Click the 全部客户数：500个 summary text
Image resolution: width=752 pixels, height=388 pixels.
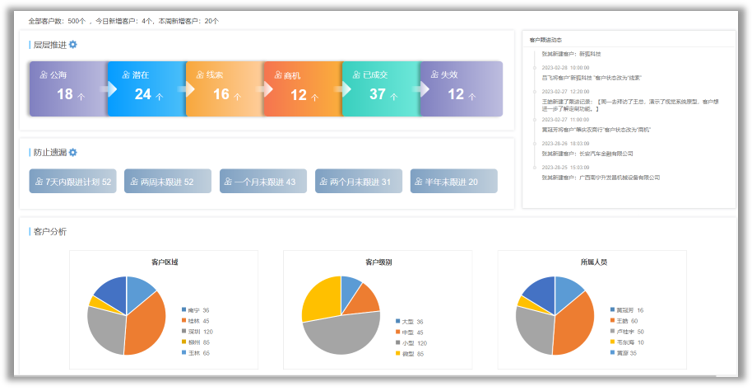[x=57, y=21]
